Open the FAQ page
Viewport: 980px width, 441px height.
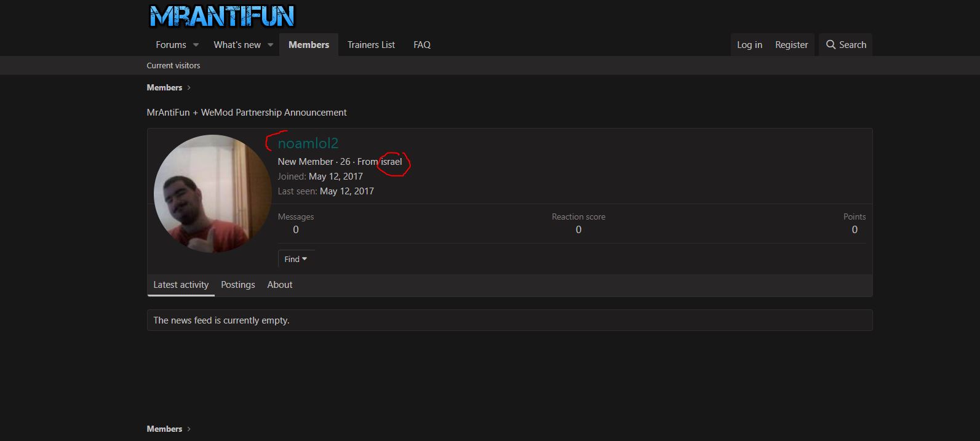pos(422,45)
